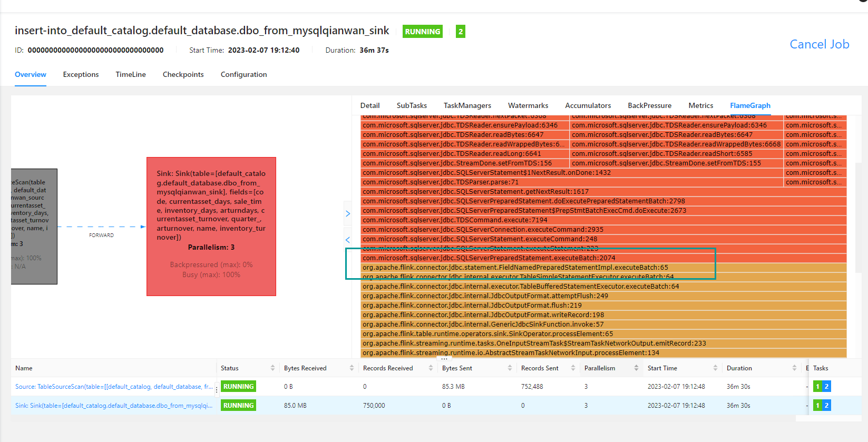The width and height of the screenshot is (868, 442).
Task: Click the Cancel Job link
Action: (820, 44)
